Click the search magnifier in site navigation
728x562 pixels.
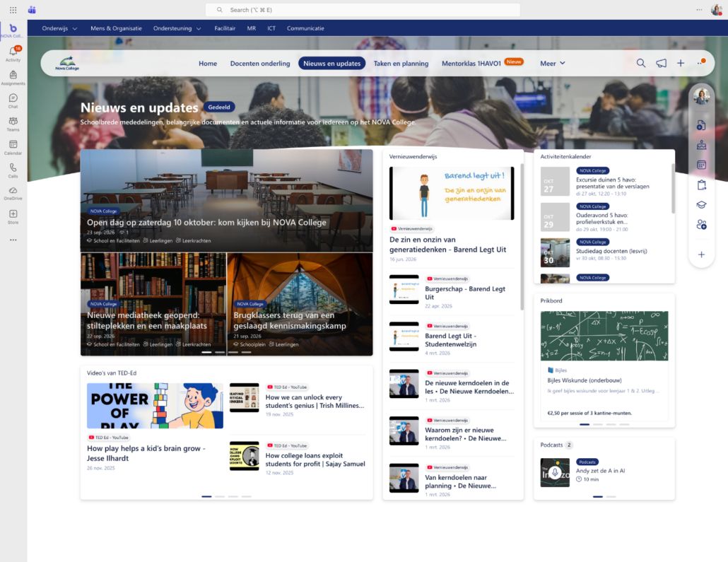[x=641, y=63]
